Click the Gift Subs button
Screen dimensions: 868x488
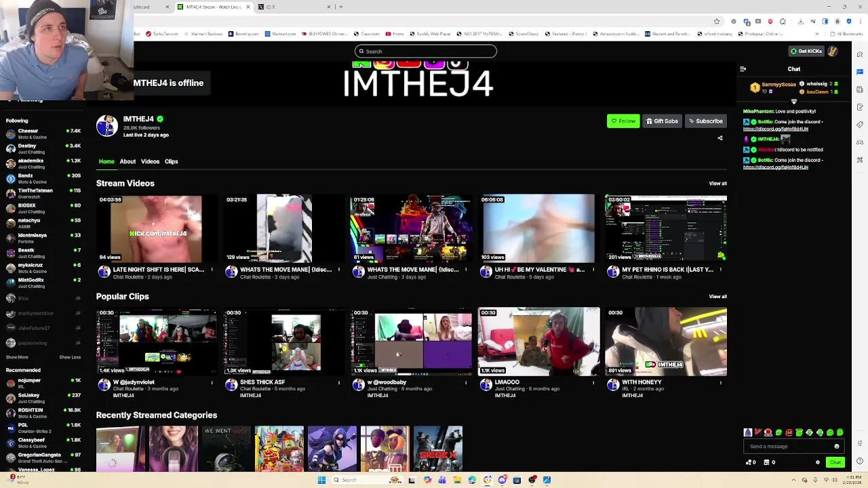point(662,121)
